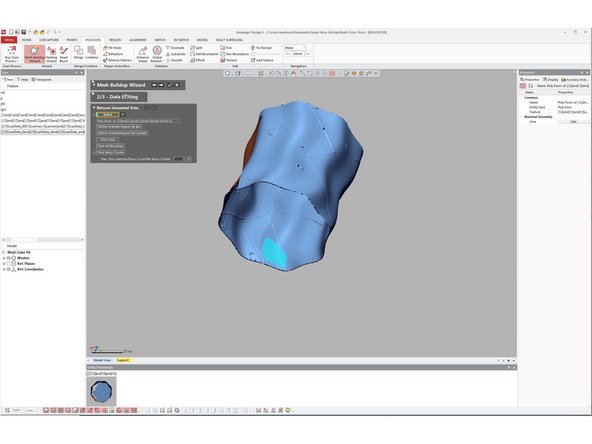592x444 pixels.
Task: Toggle Ref. Coordinates visibility checkbox
Action: [x=9, y=269]
